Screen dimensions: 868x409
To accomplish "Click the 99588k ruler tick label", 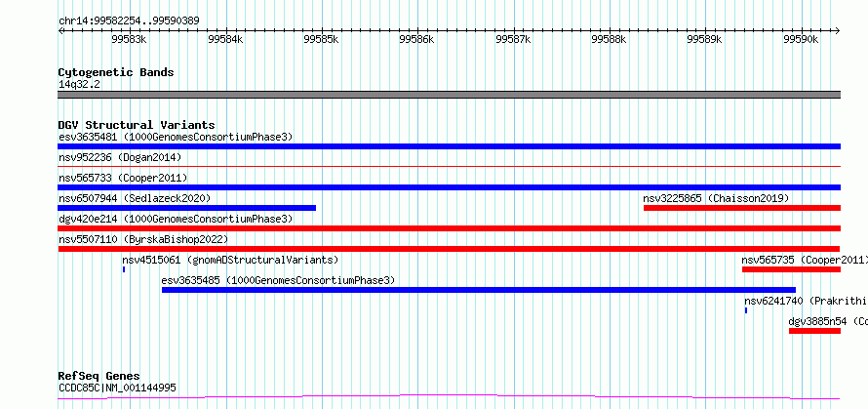I will click(x=609, y=39).
